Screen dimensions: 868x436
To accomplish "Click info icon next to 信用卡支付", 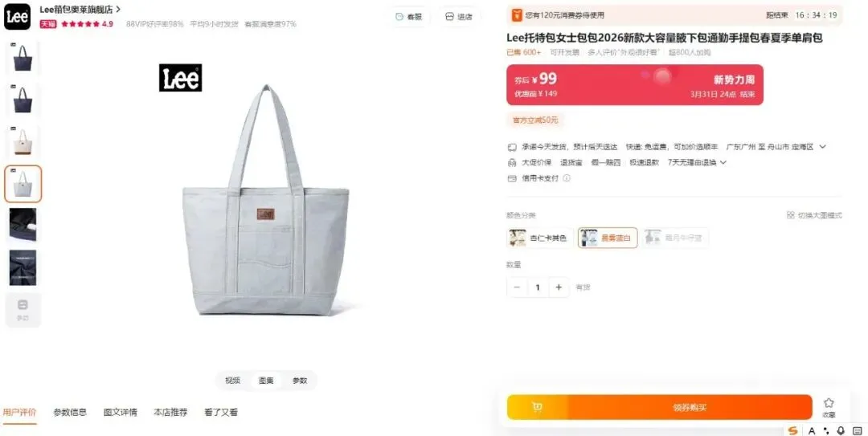I will [x=567, y=178].
